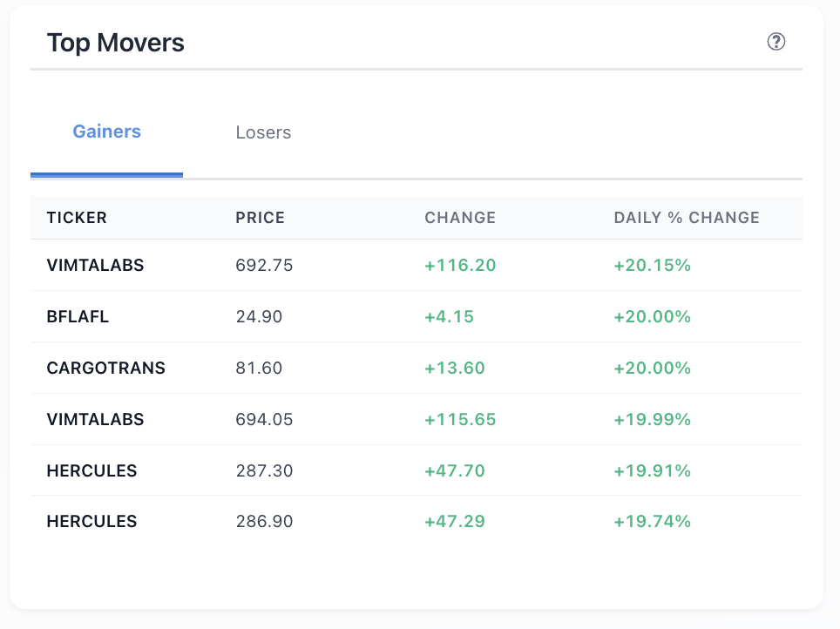This screenshot has width=840, height=629.
Task: Click the +19.74% daily change
Action: [652, 521]
